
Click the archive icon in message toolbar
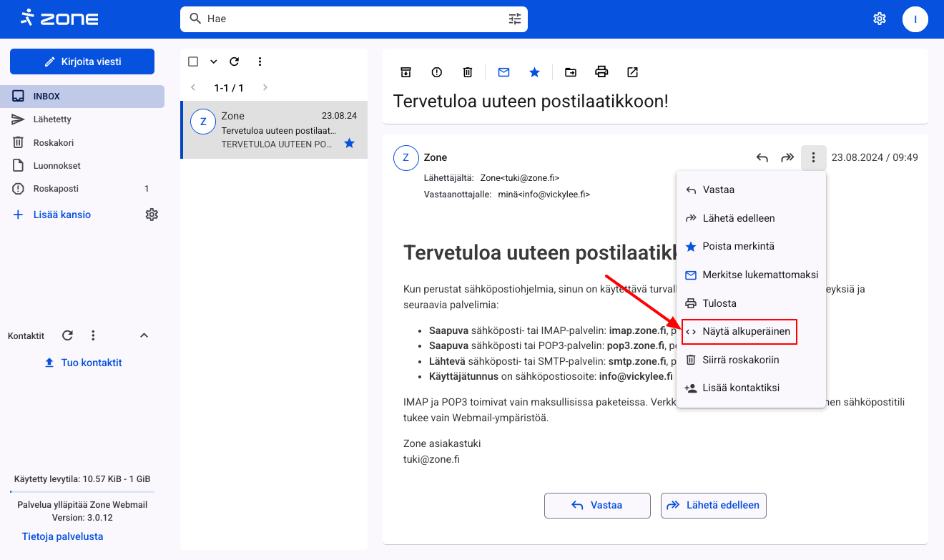(x=405, y=72)
